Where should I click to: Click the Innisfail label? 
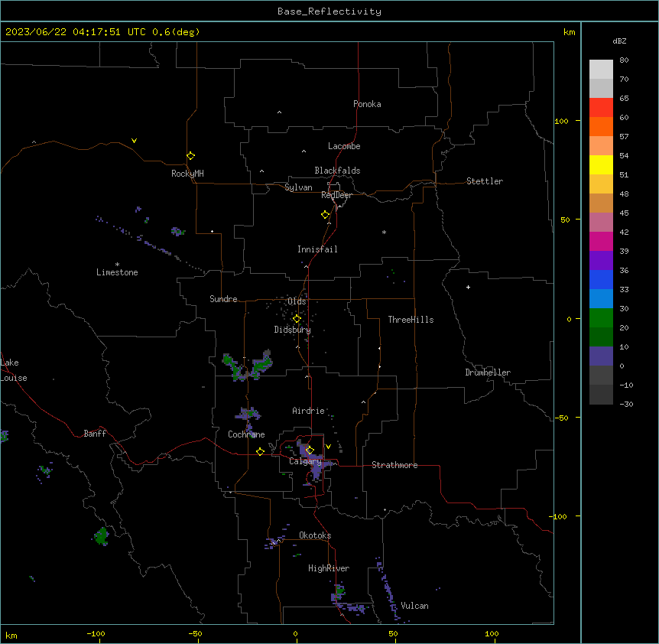(x=317, y=249)
